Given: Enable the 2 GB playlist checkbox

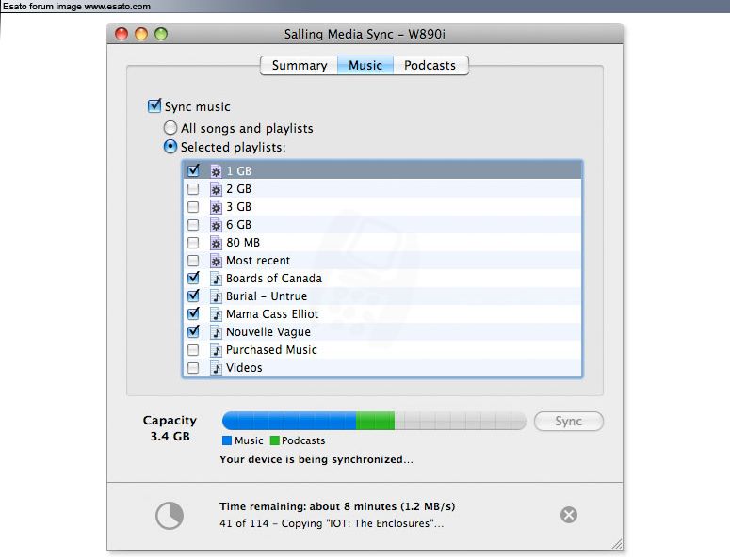Looking at the screenshot, I should click(193, 189).
